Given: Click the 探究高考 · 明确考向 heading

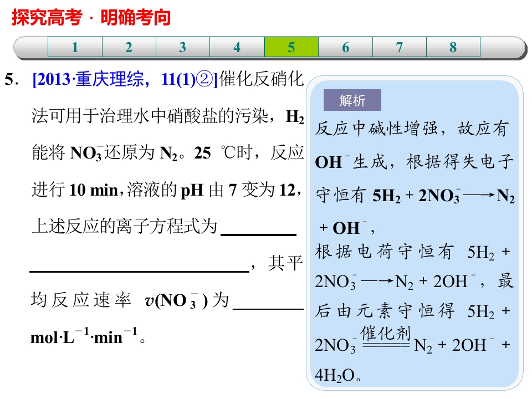Looking at the screenshot, I should (x=91, y=17).
